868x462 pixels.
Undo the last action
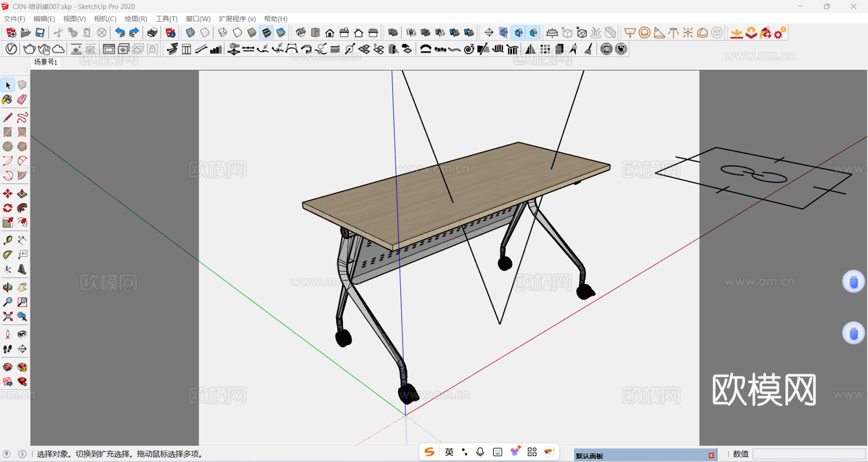coord(120,33)
